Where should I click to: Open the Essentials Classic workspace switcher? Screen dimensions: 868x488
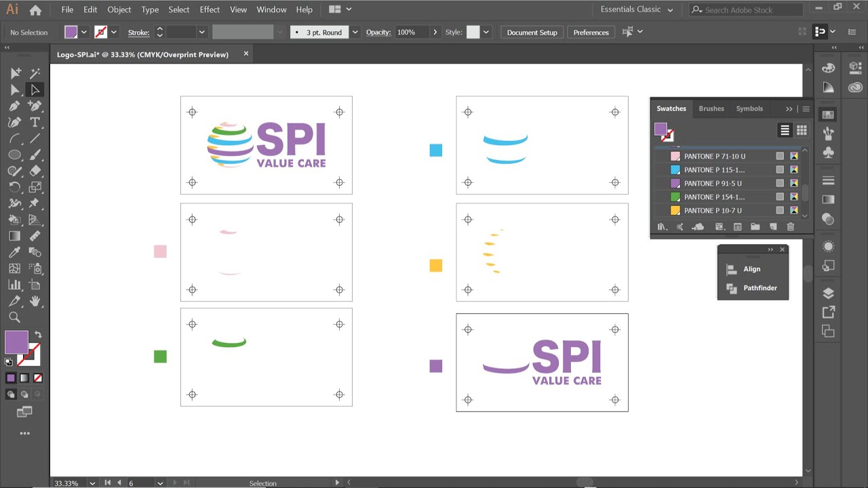point(637,9)
